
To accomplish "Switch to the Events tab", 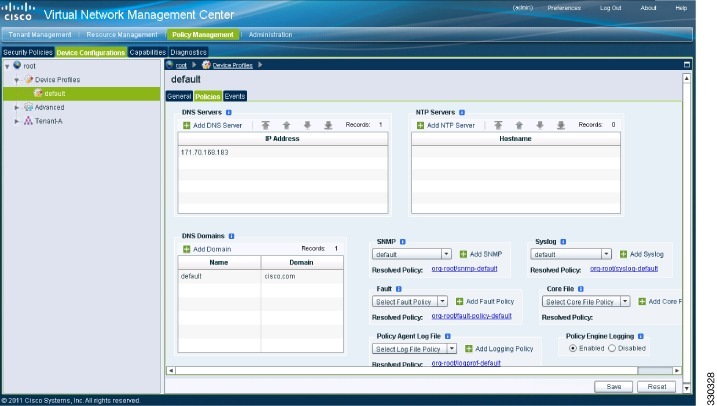I will coord(235,96).
